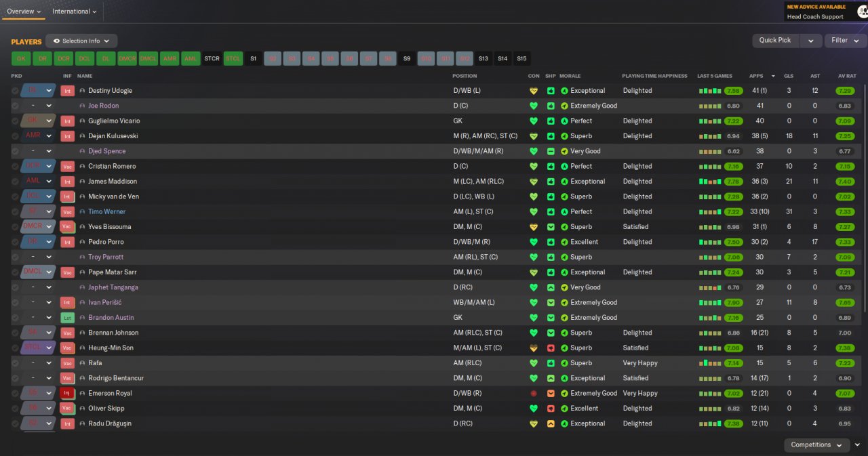868x456 pixels.
Task: Click player icon beside Dejan Kulusevski
Action: [83, 136]
